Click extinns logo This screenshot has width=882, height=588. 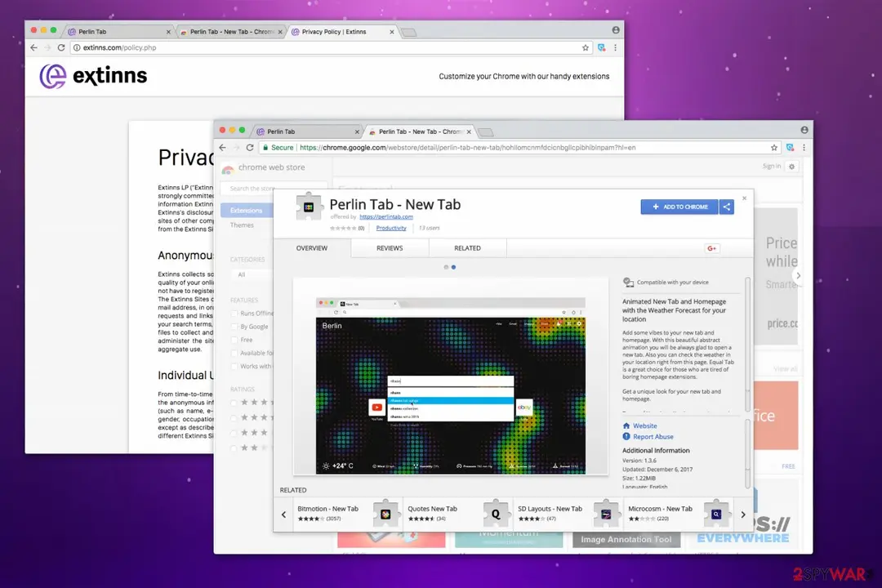[93, 76]
